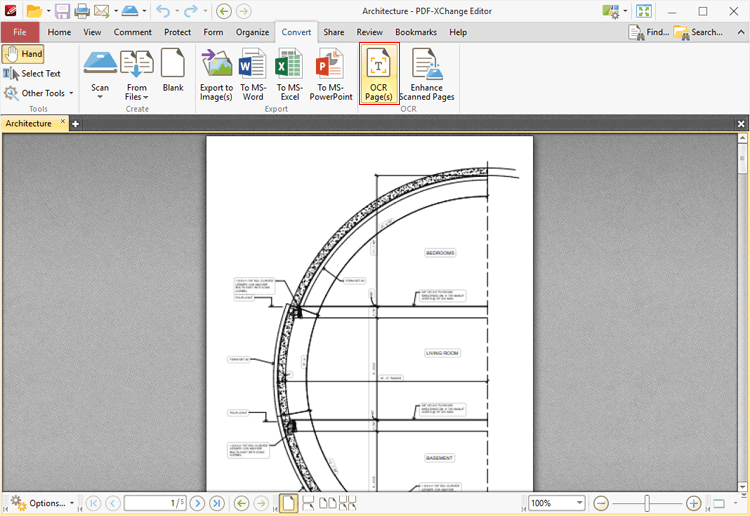Image resolution: width=750 pixels, height=516 pixels.
Task: Save the document with the floppy disk icon
Action: (x=63, y=11)
